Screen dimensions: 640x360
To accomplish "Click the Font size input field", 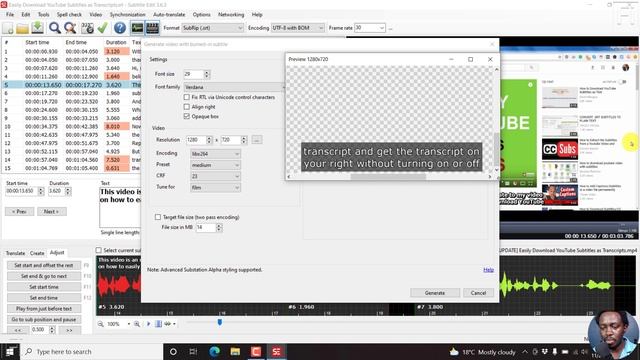I will point(193,74).
